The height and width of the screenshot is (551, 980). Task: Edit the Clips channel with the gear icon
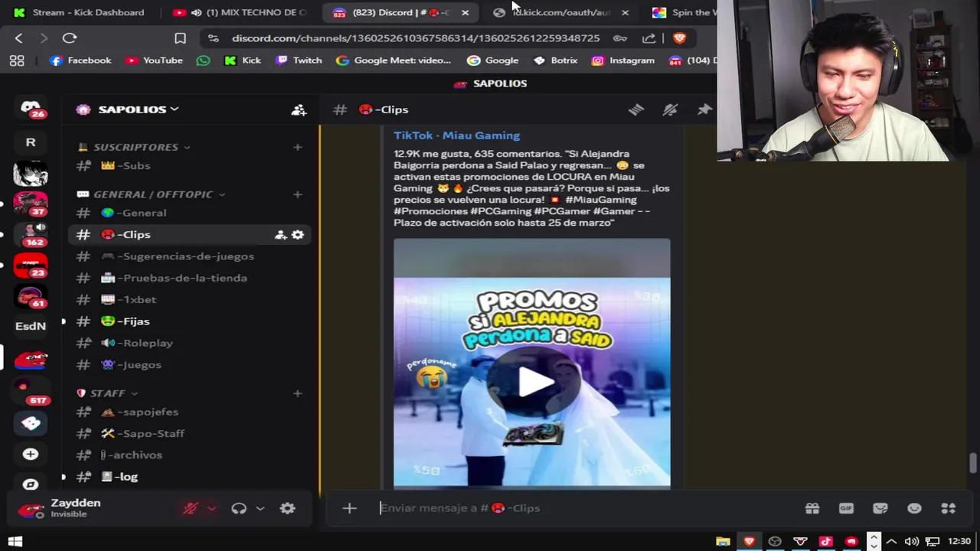[x=298, y=235]
